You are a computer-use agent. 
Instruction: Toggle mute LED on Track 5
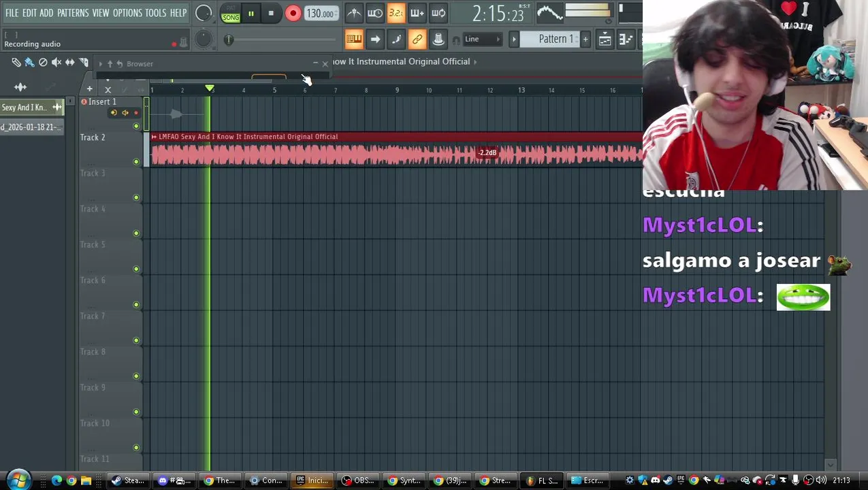[136, 269]
